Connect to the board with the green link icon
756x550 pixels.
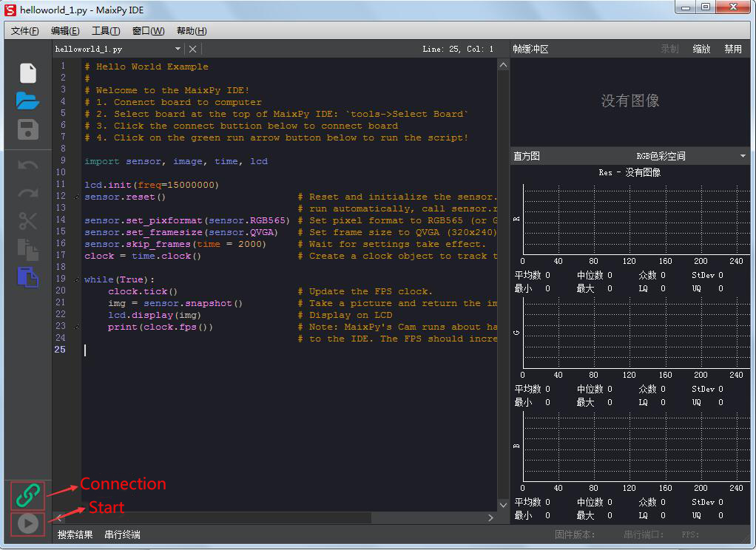click(28, 495)
